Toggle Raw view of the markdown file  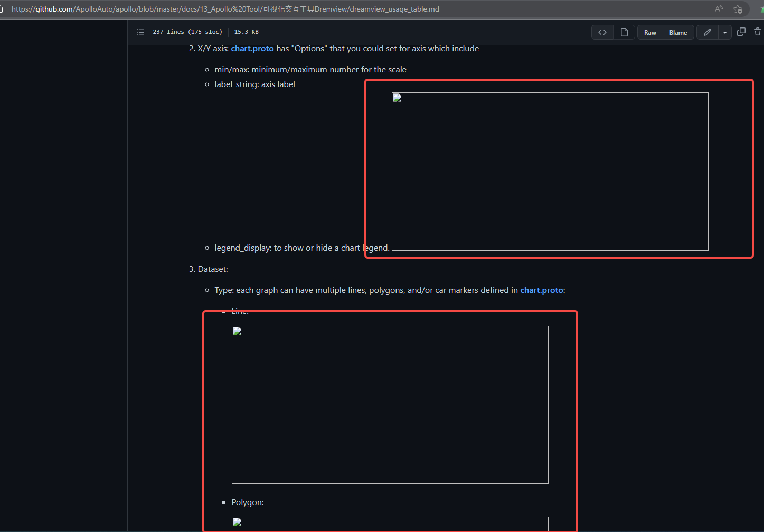click(649, 32)
